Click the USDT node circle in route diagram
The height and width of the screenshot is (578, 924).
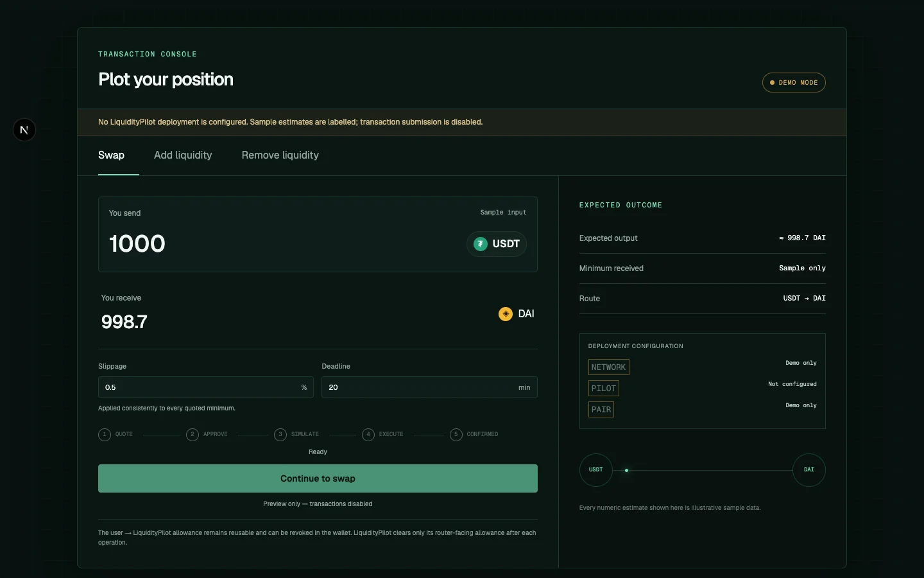pos(596,470)
